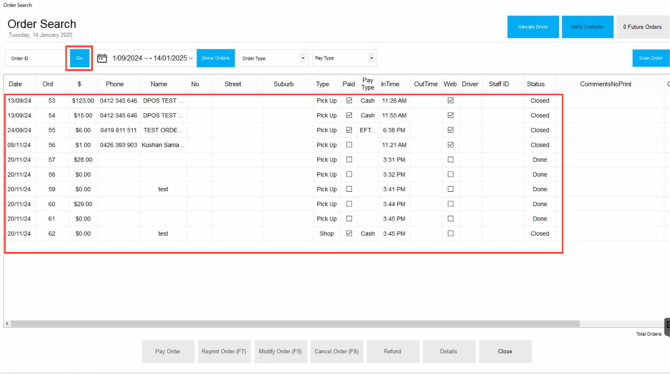
Task: Select the $15.00 amount cell
Action: [x=83, y=115]
